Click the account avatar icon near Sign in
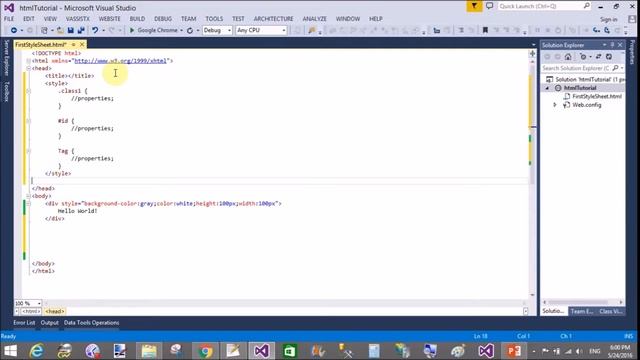The height and width of the screenshot is (360, 640). coord(632,19)
